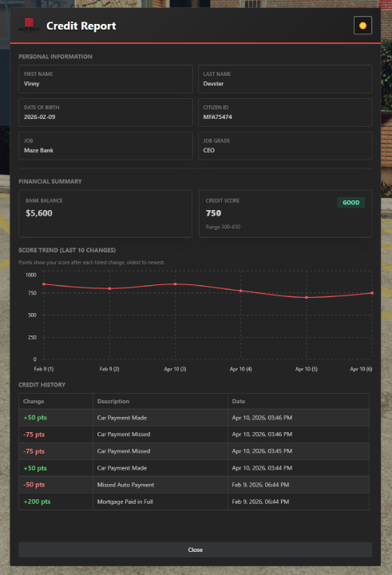Click the '-50 pts' change entry

(34, 485)
